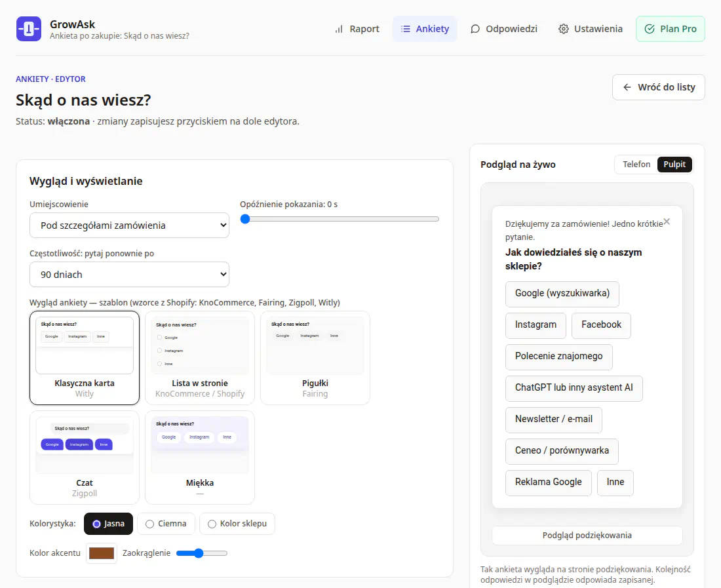Pick the Facebook answer in preview

[601, 326]
